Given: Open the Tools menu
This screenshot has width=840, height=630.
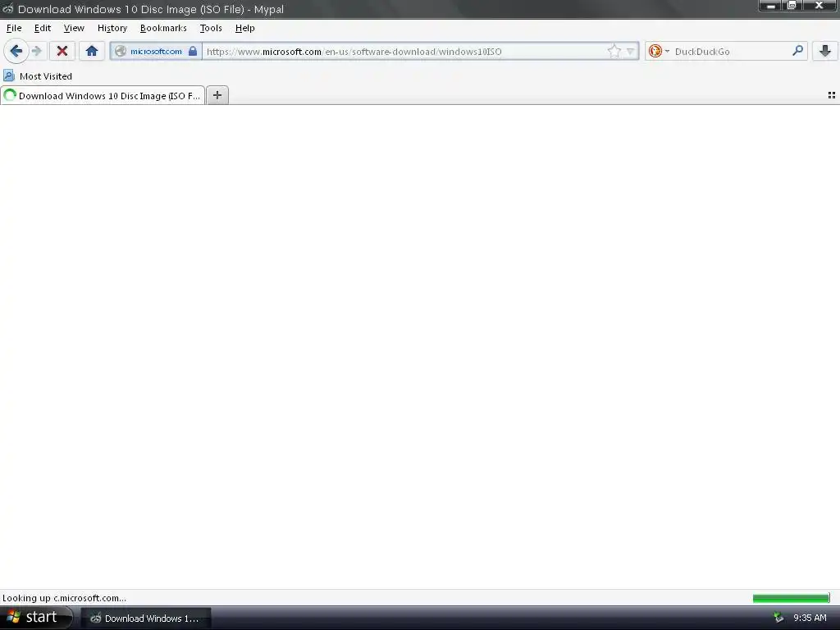Looking at the screenshot, I should (x=211, y=28).
